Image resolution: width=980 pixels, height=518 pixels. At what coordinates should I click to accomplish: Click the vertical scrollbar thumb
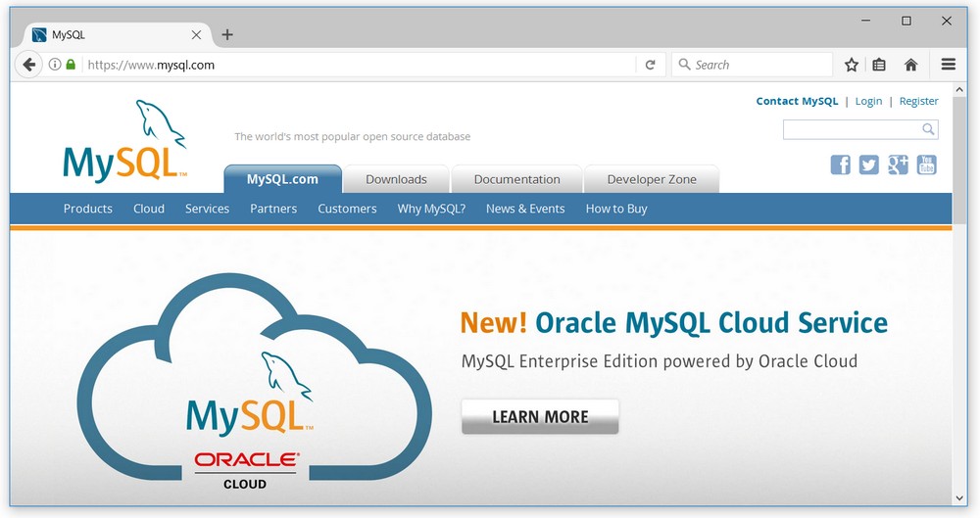(x=959, y=161)
